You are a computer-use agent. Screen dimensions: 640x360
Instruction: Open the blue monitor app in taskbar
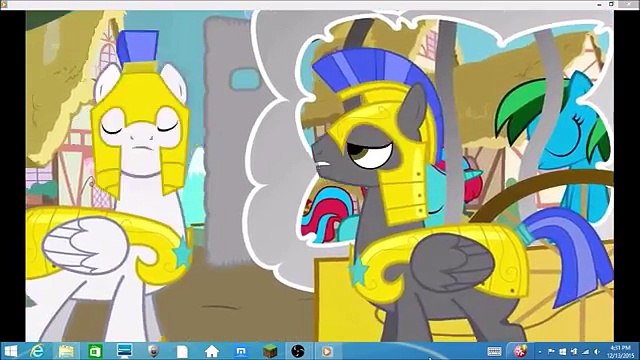(124, 351)
